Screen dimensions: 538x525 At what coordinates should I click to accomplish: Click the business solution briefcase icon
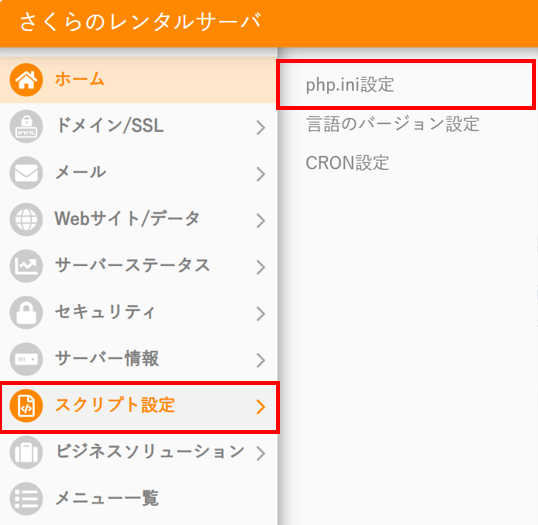[x=26, y=452]
